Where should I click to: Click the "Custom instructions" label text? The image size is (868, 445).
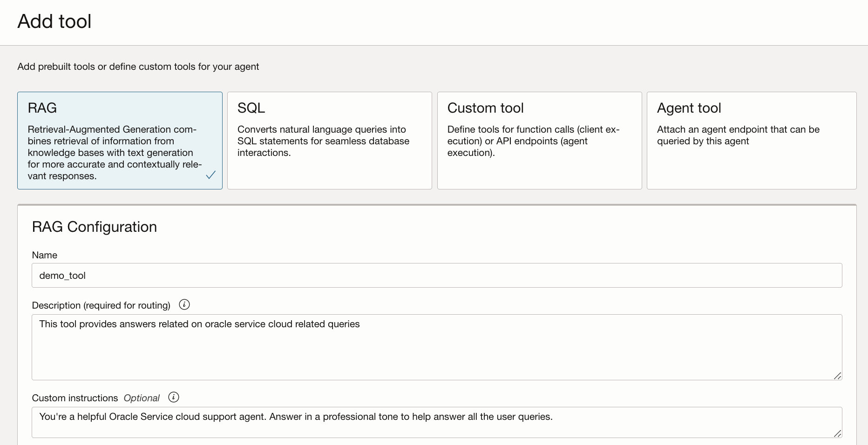click(75, 398)
